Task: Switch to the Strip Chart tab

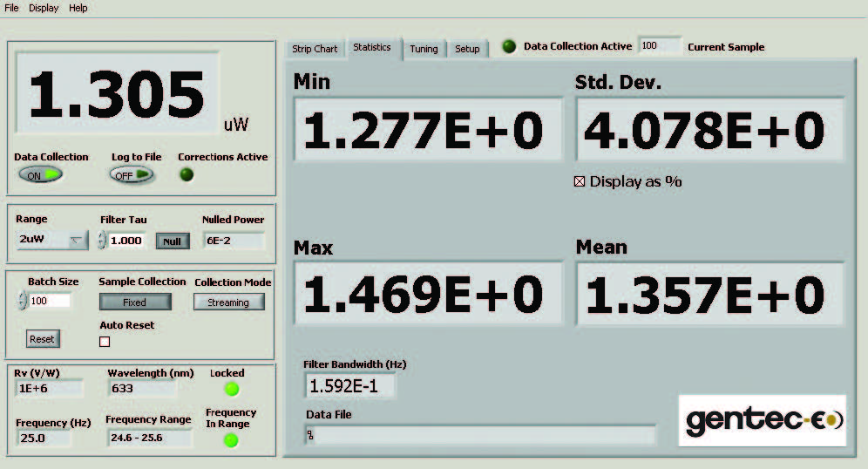Action: click(x=314, y=49)
